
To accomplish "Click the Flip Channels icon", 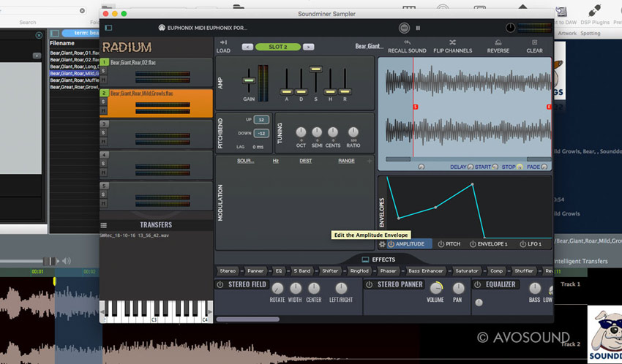I will [453, 42].
